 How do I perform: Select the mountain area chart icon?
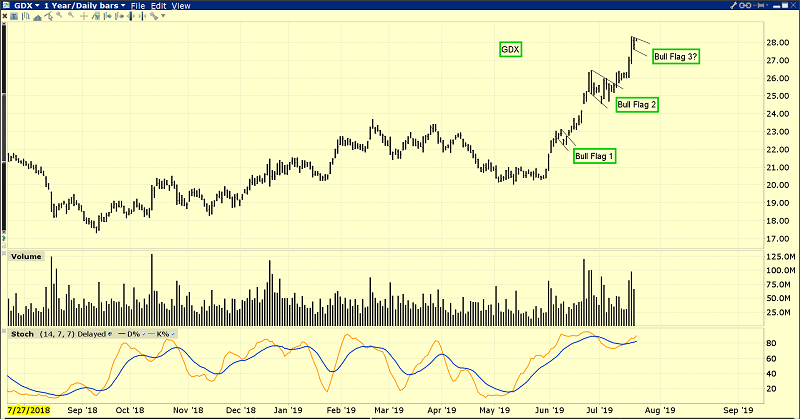37,17
